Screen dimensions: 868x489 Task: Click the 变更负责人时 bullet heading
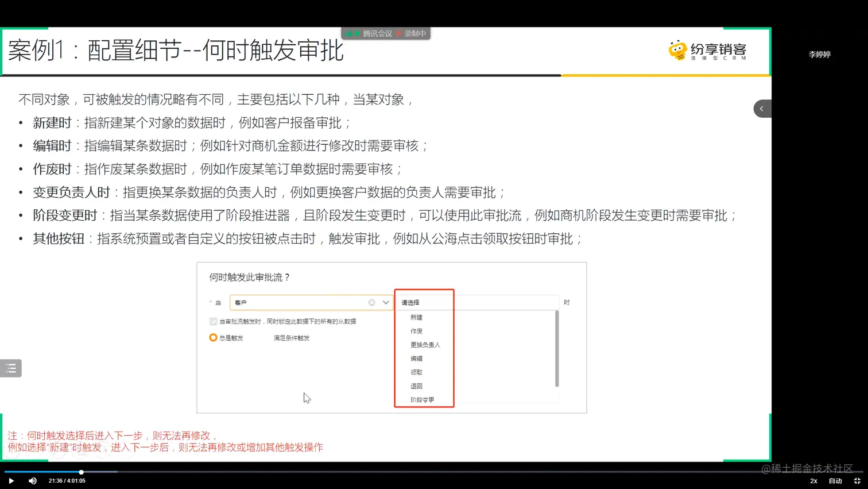click(x=71, y=192)
